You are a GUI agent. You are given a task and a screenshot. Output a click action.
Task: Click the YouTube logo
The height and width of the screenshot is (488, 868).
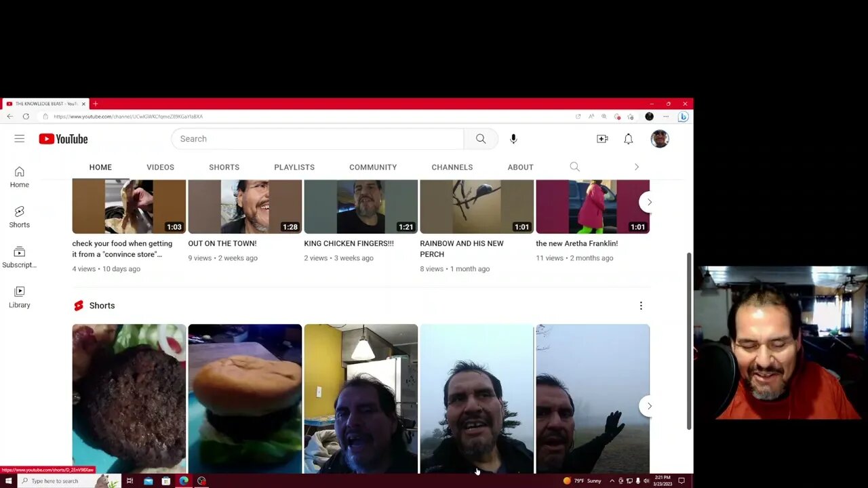tap(63, 139)
